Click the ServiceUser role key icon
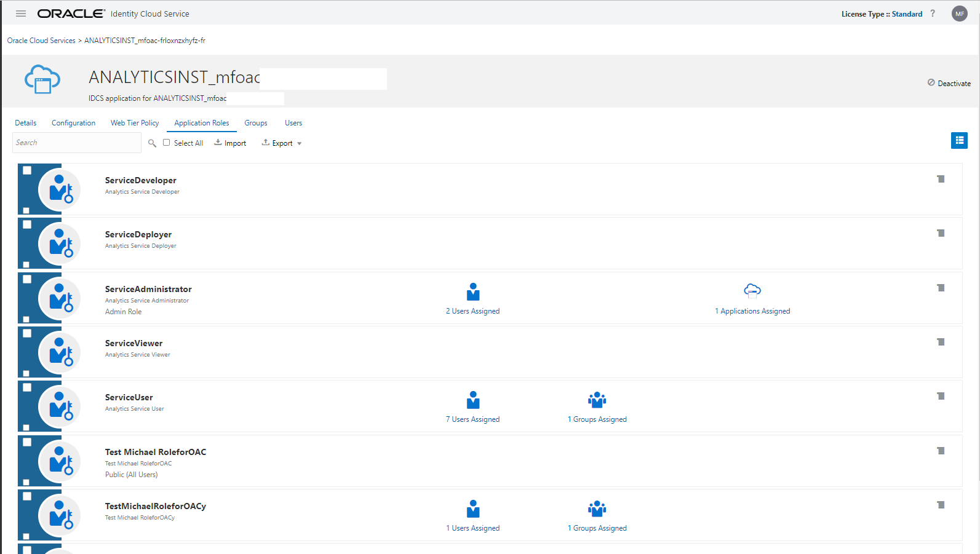Screen dimensions: 980x554 [x=60, y=406]
